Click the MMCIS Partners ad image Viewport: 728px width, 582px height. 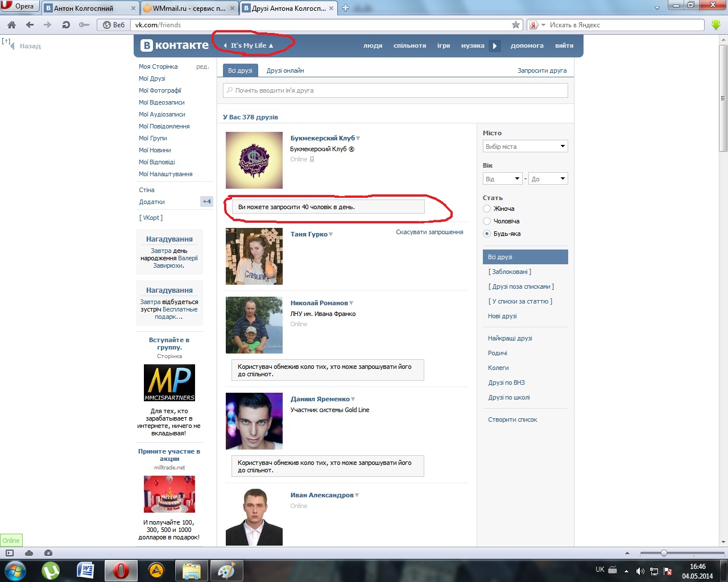point(169,383)
